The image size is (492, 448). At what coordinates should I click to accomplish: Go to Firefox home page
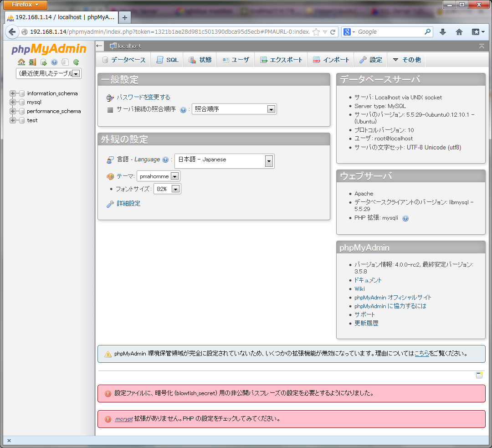pyautogui.click(x=459, y=32)
